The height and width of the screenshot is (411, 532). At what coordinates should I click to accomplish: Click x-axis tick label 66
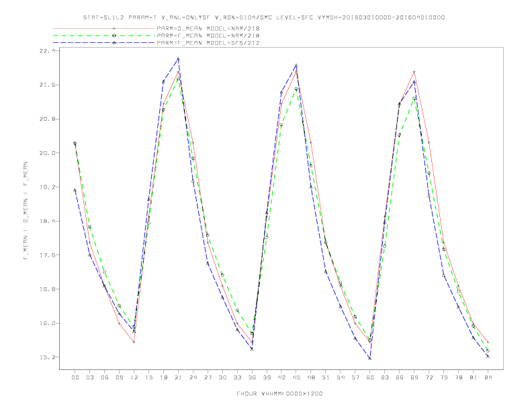(400, 377)
